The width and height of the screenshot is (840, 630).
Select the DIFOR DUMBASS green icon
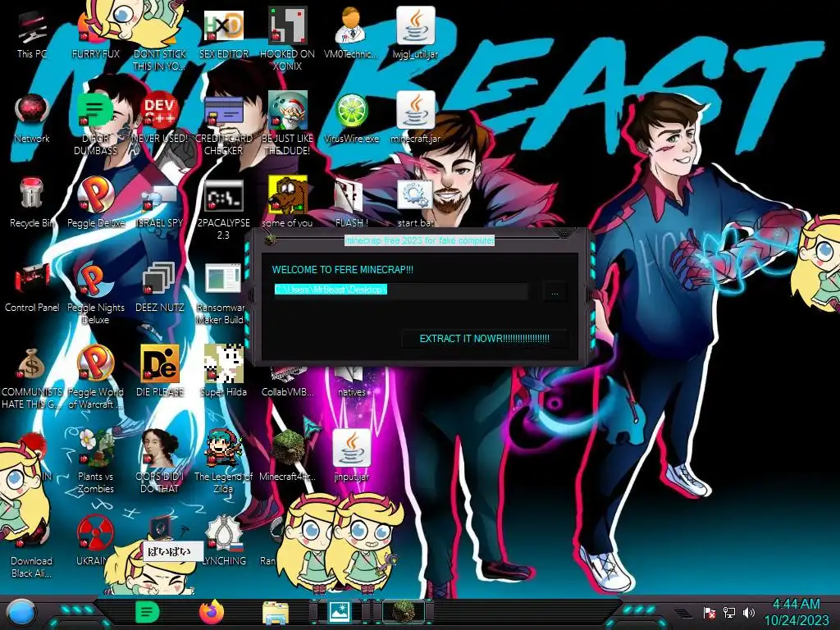(95, 125)
